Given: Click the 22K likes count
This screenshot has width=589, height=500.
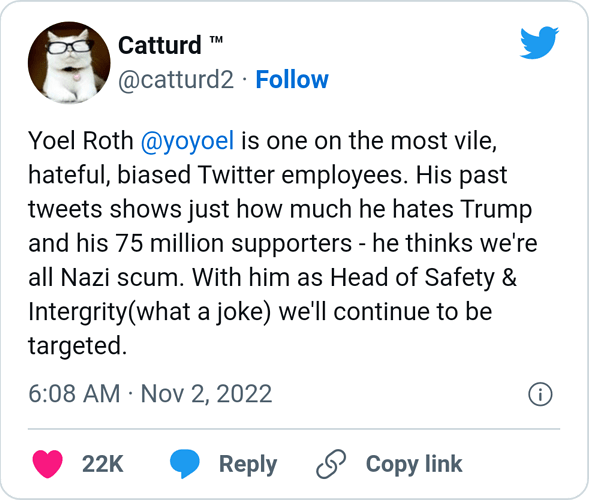Looking at the screenshot, I should pyautogui.click(x=103, y=464).
